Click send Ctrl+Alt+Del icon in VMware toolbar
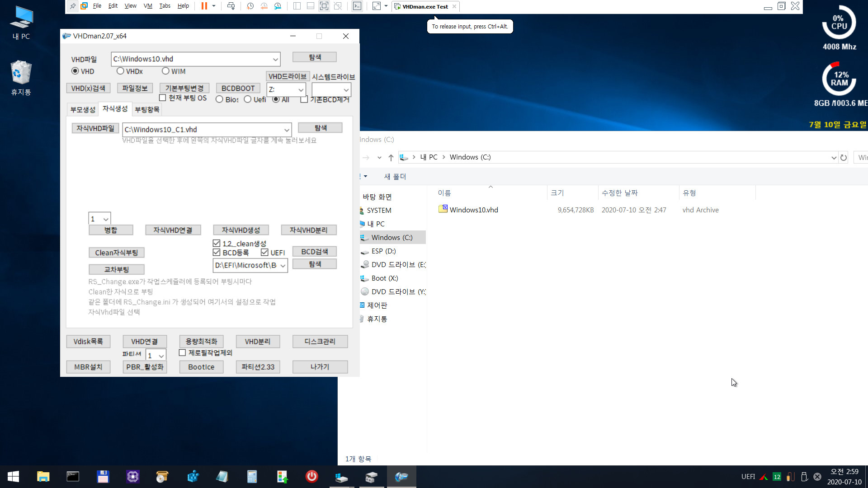 (x=231, y=6)
